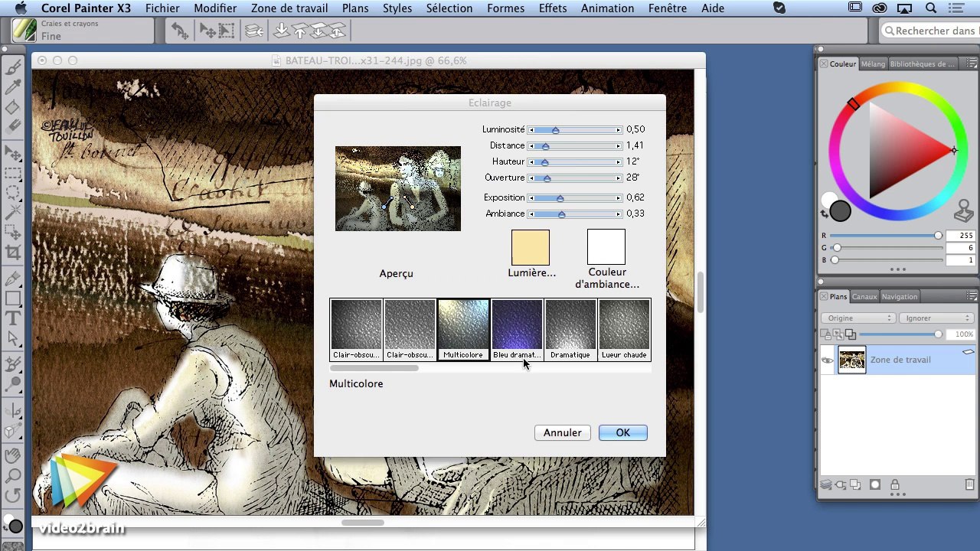This screenshot has width=980, height=551.
Task: Select the Grabber hand tool
Action: coord(13,456)
